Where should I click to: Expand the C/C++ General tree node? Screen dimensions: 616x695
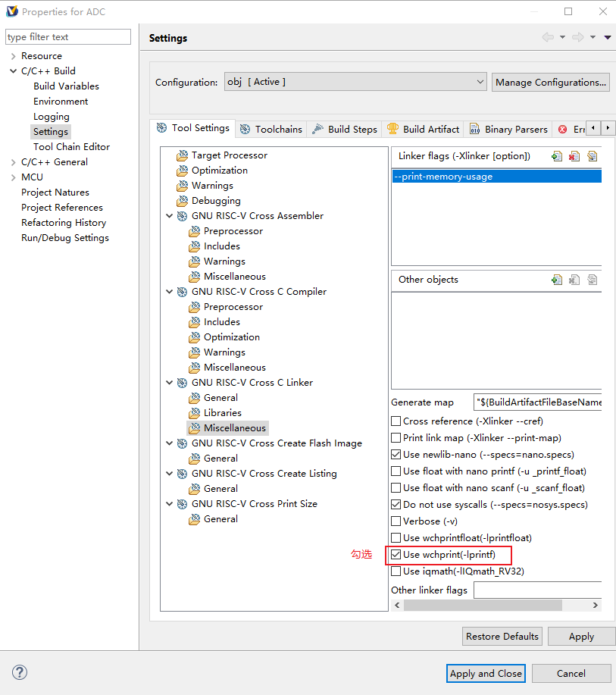(x=13, y=162)
